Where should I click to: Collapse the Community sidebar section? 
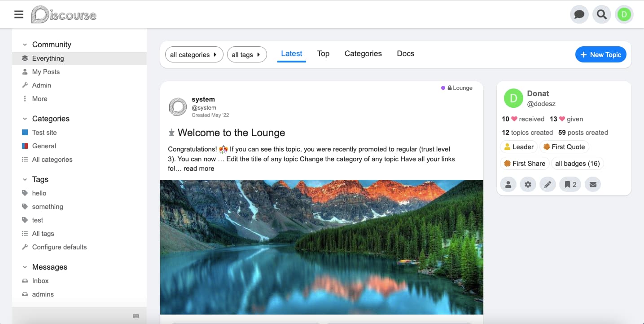(25, 44)
